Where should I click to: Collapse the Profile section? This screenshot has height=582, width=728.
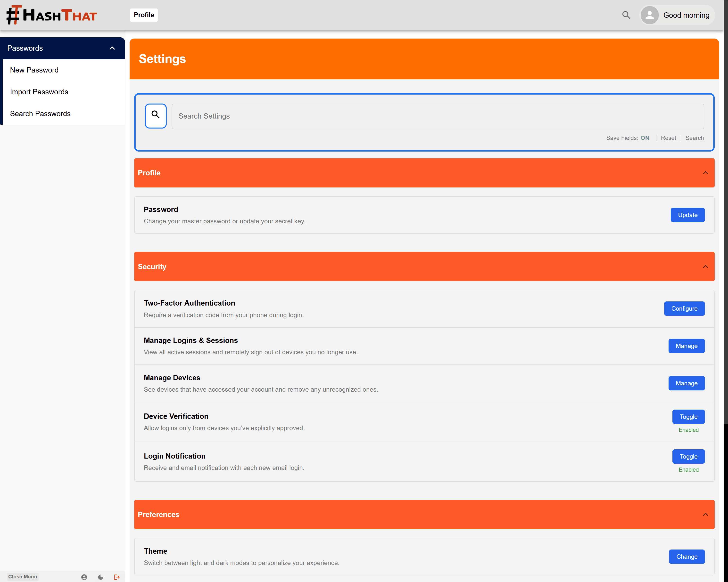[705, 173]
